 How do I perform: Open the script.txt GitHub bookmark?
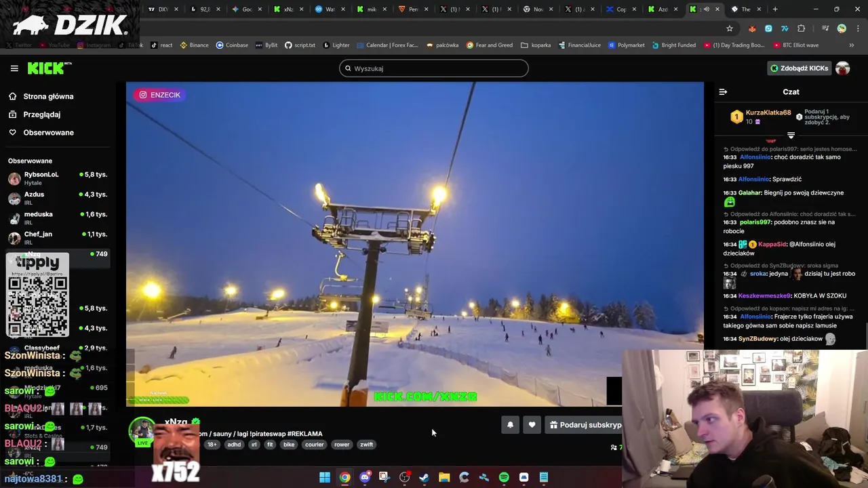pos(300,45)
